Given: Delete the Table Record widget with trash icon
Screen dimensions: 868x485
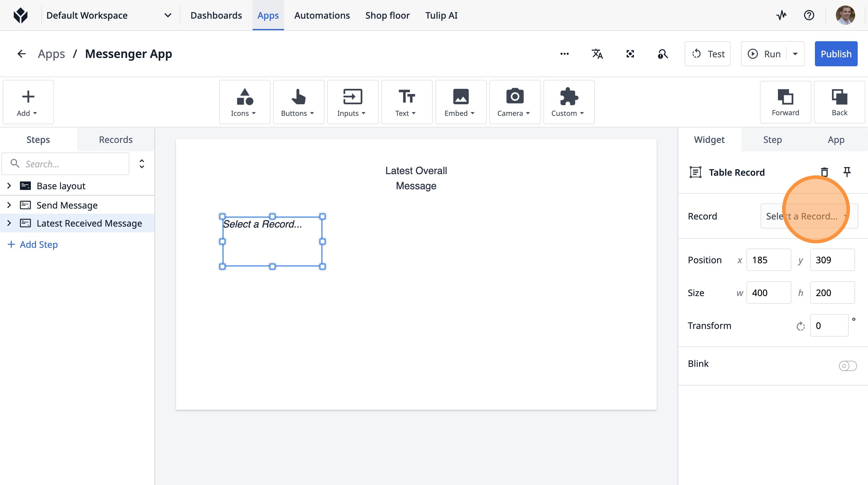Looking at the screenshot, I should [824, 172].
